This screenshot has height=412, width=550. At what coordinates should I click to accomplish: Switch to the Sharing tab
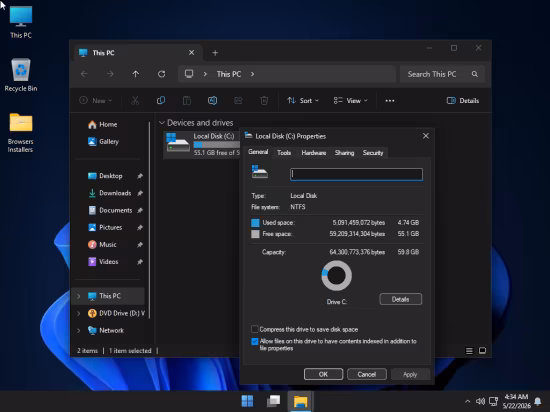coord(344,153)
